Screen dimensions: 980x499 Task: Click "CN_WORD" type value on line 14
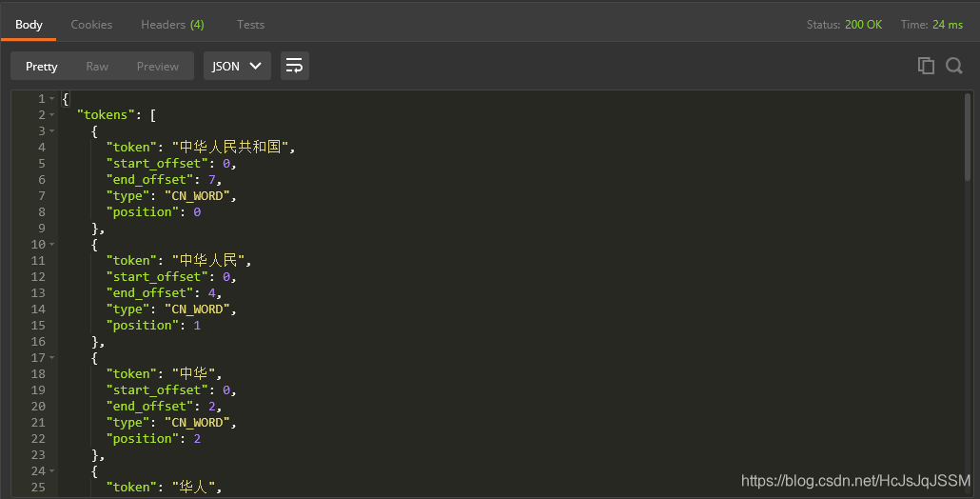point(198,309)
